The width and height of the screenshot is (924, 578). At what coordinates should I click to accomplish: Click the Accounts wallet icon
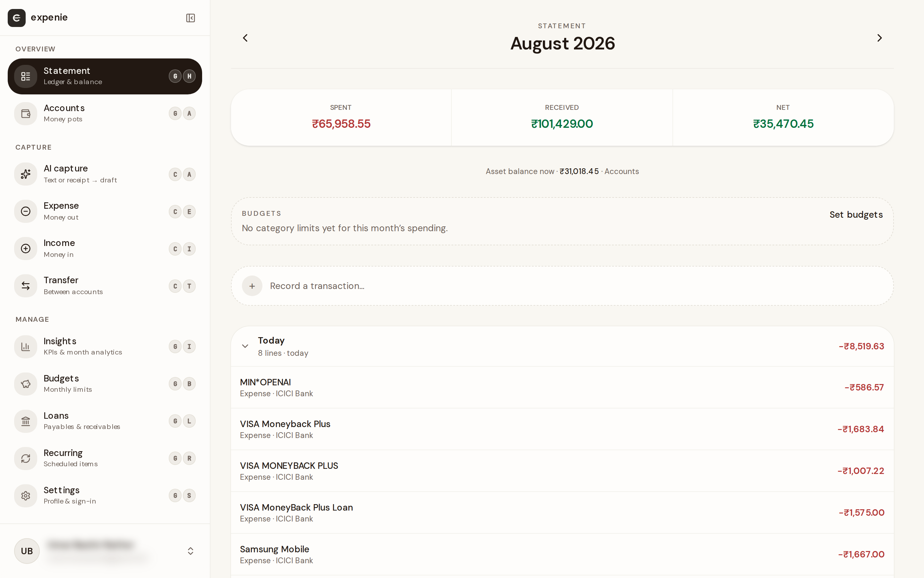(26, 114)
